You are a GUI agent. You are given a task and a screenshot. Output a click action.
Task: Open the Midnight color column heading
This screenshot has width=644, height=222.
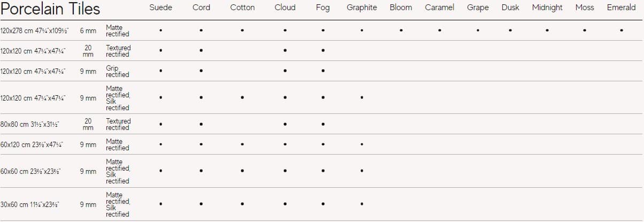pos(547,7)
